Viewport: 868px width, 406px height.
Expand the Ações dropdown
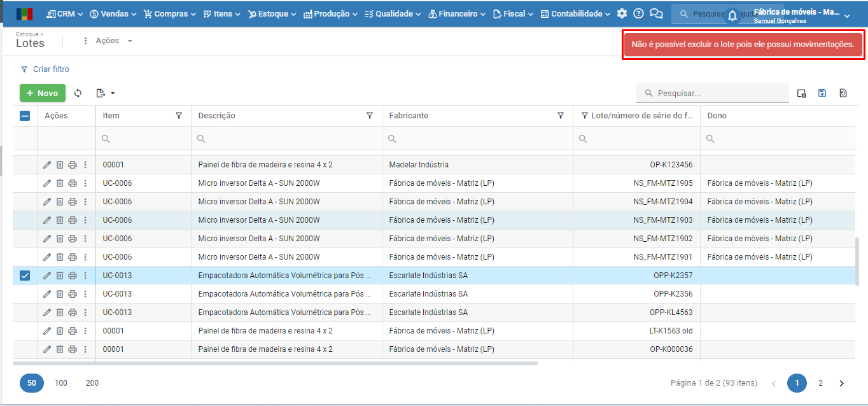coord(108,41)
